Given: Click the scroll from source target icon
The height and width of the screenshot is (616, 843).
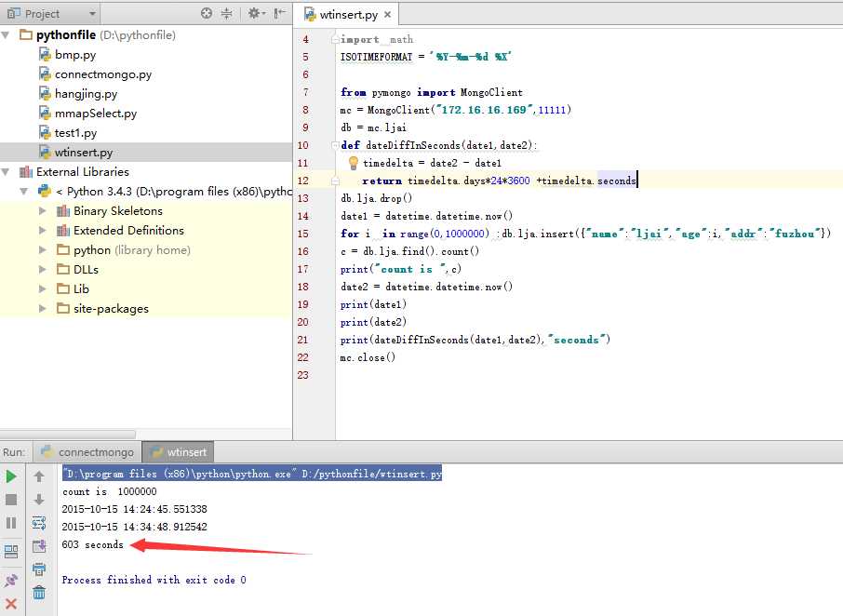Looking at the screenshot, I should click(207, 13).
